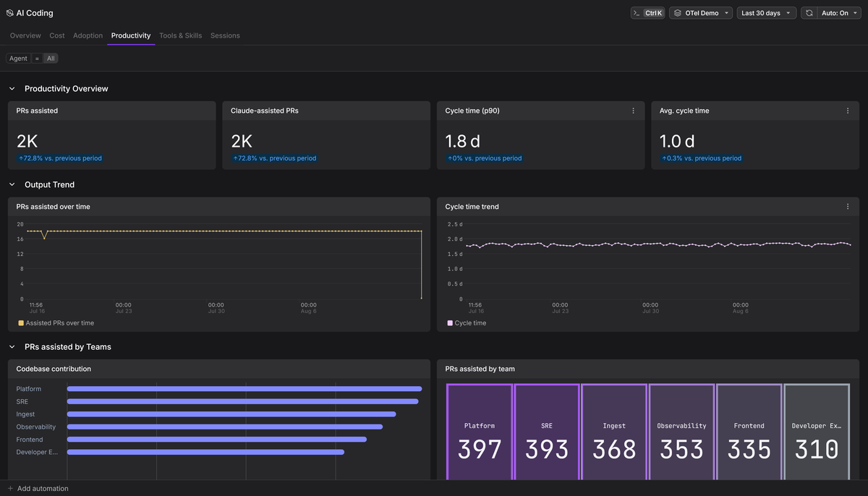
Task: Open the Last 30 days time range
Action: point(766,13)
